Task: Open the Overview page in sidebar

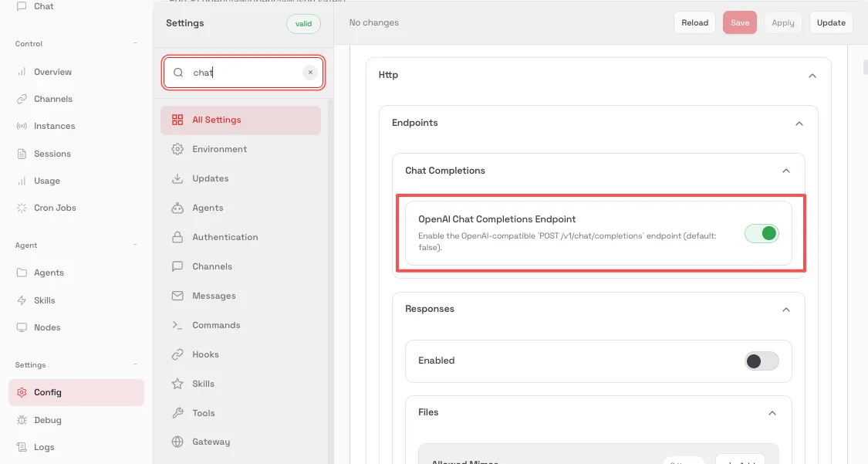Action: pyautogui.click(x=52, y=72)
